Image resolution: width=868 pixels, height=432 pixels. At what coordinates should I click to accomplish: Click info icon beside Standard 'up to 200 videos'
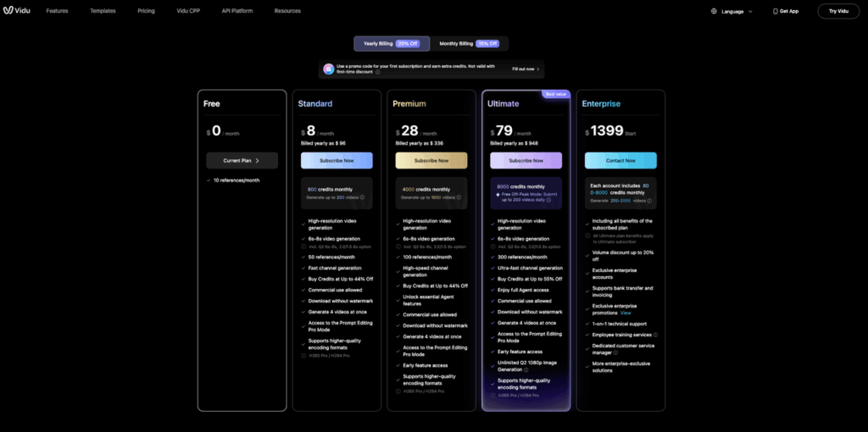coord(362,197)
